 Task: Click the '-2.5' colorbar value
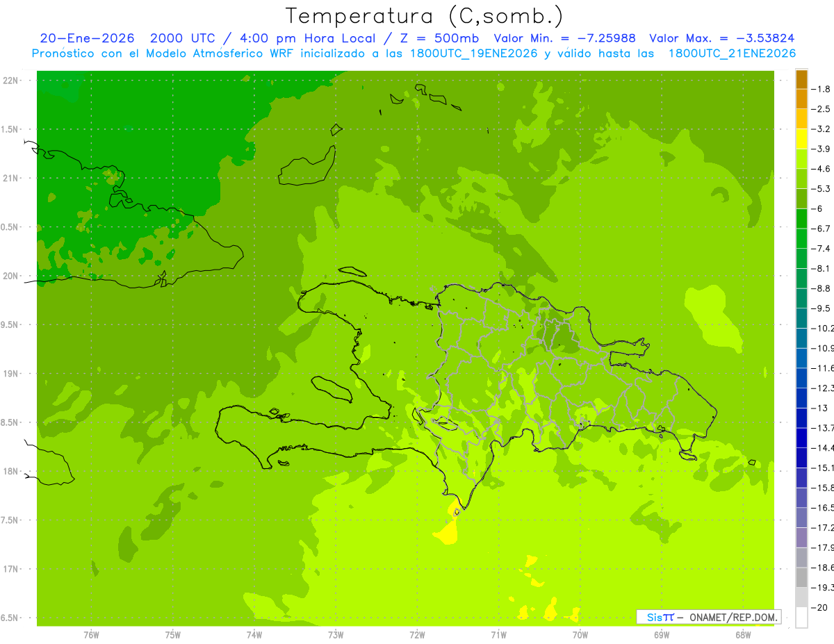[x=821, y=109]
